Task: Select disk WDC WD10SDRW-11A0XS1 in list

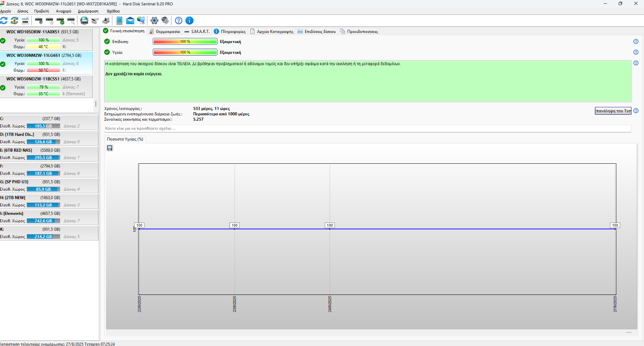Action: [x=46, y=39]
